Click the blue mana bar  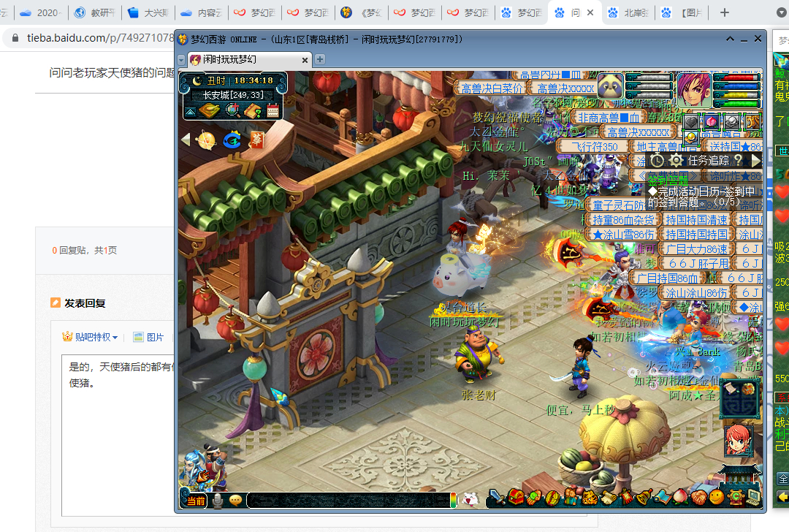click(736, 86)
